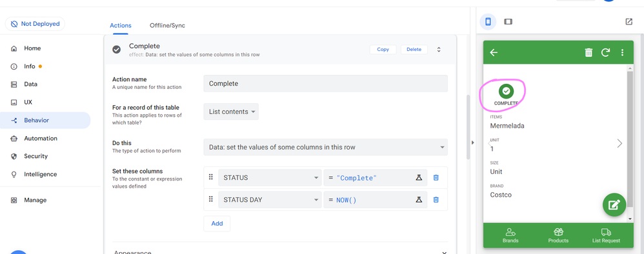Click the Add column button
Image resolution: width=644 pixels, height=254 pixels.
(217, 224)
